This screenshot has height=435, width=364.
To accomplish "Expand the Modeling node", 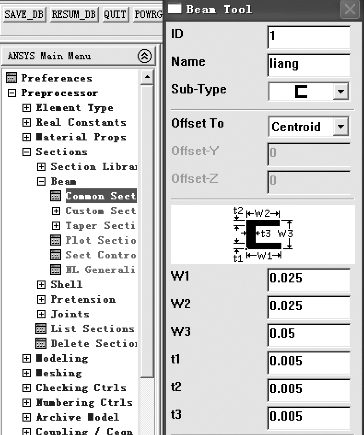I will [27, 358].
